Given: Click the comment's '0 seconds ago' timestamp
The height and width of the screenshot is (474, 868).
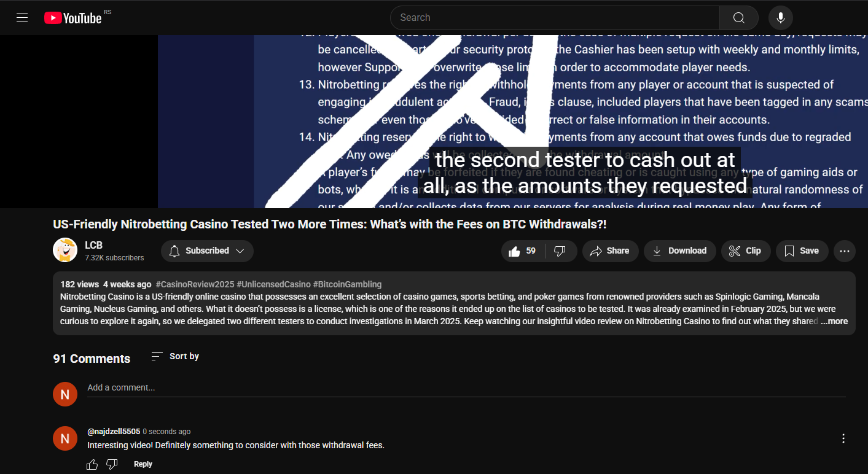Looking at the screenshot, I should click(x=166, y=432).
